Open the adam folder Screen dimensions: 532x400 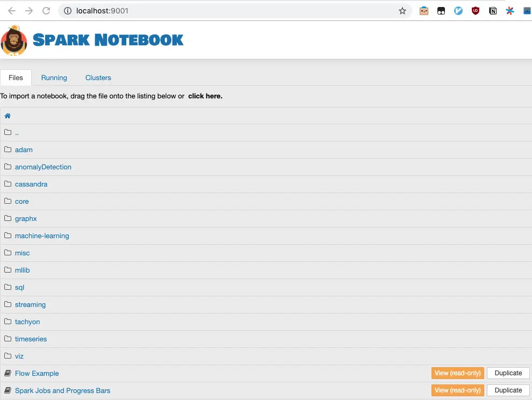point(24,150)
